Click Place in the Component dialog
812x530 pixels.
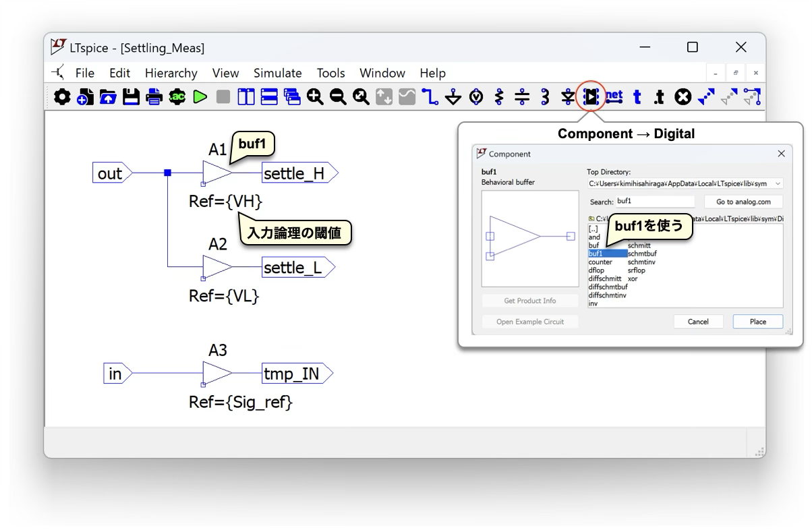[x=758, y=322]
